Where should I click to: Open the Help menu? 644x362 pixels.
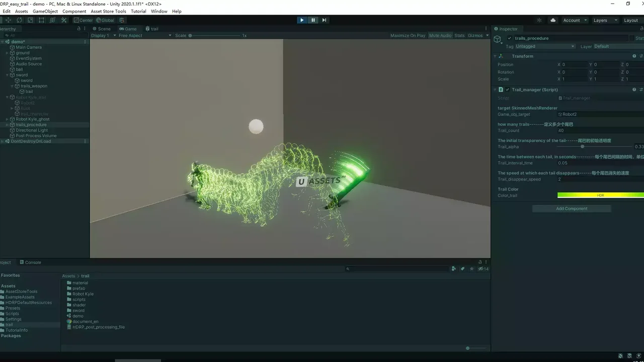click(x=177, y=11)
